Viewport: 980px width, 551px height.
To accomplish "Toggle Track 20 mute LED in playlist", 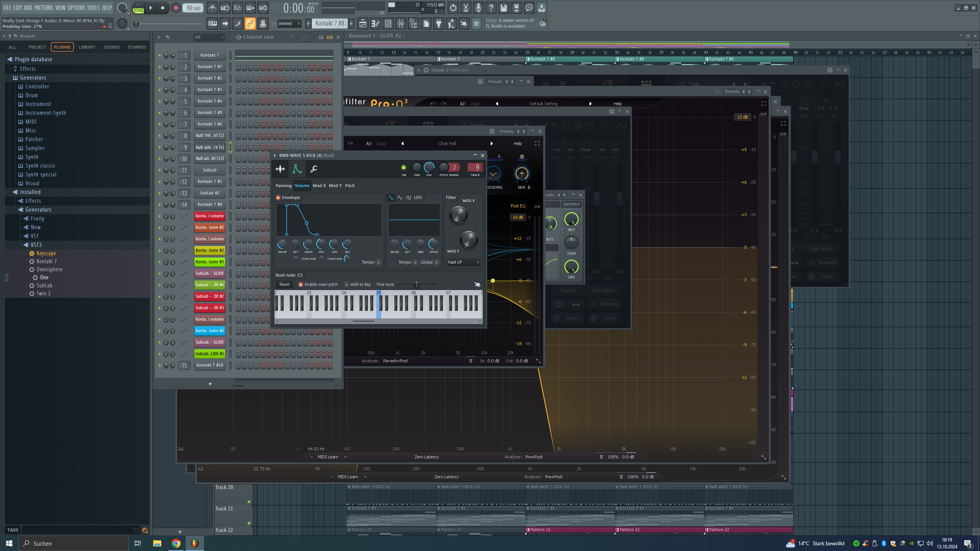I will click(x=249, y=502).
